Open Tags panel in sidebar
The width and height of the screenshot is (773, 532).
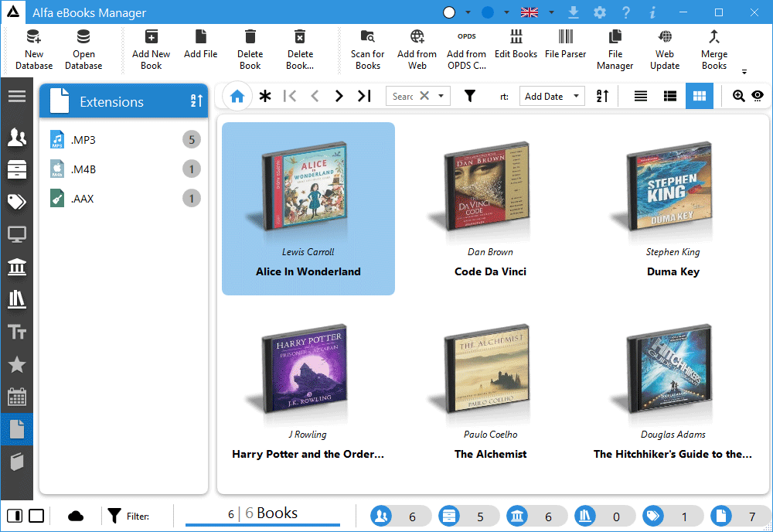pos(17,202)
